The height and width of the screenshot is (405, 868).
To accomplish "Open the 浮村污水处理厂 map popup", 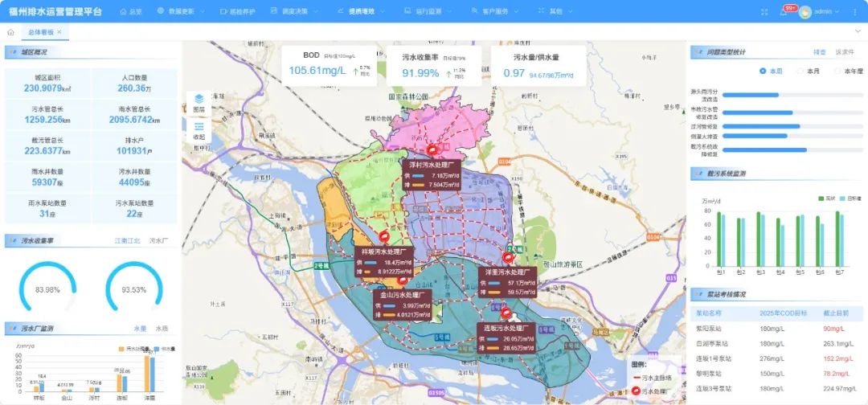I will click(x=432, y=175).
